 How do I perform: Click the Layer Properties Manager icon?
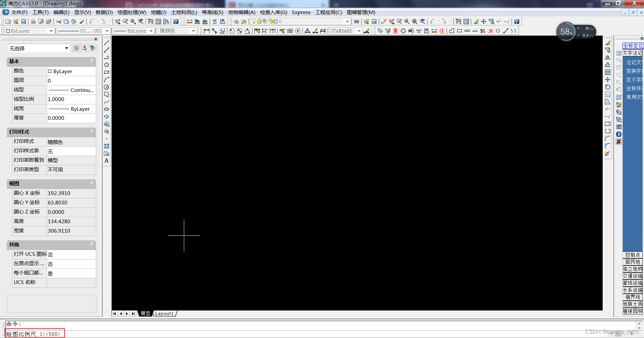[236, 21]
